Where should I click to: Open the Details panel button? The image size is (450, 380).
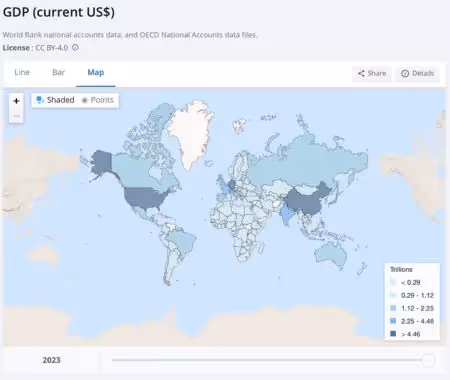pyautogui.click(x=417, y=73)
